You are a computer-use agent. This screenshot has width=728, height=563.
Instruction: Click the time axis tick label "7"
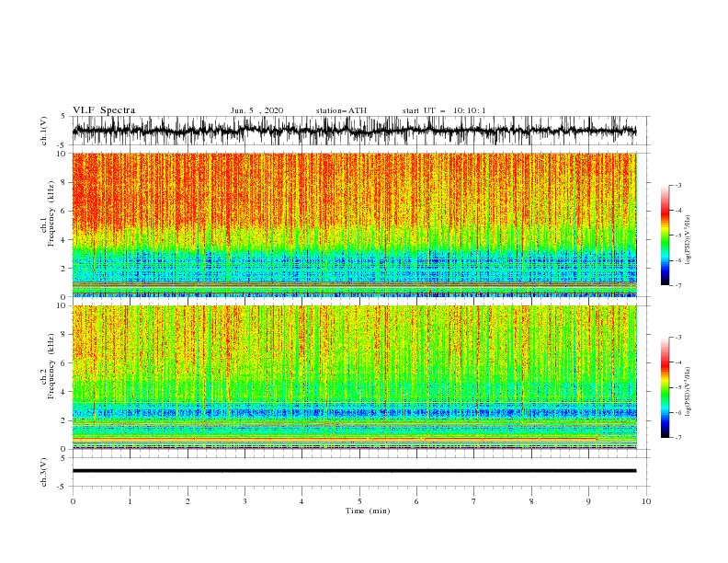(473, 501)
